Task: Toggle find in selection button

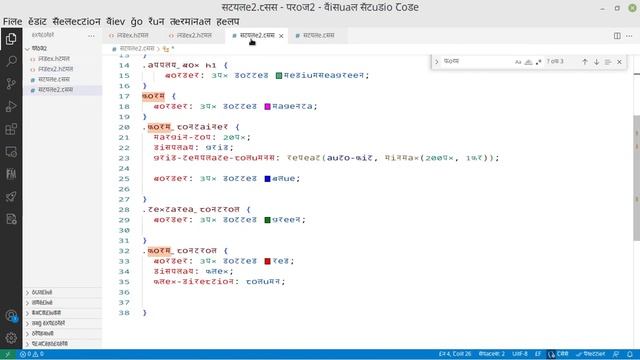Action: [x=608, y=62]
